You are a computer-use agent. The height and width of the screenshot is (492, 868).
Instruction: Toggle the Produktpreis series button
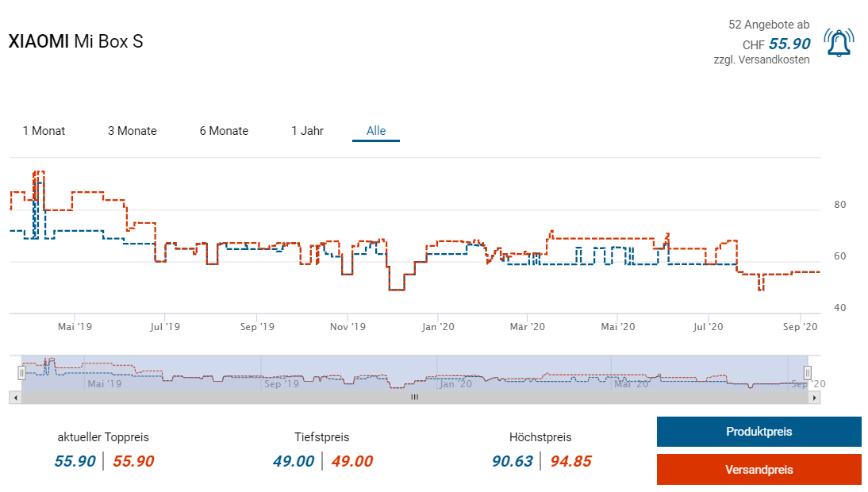click(759, 432)
